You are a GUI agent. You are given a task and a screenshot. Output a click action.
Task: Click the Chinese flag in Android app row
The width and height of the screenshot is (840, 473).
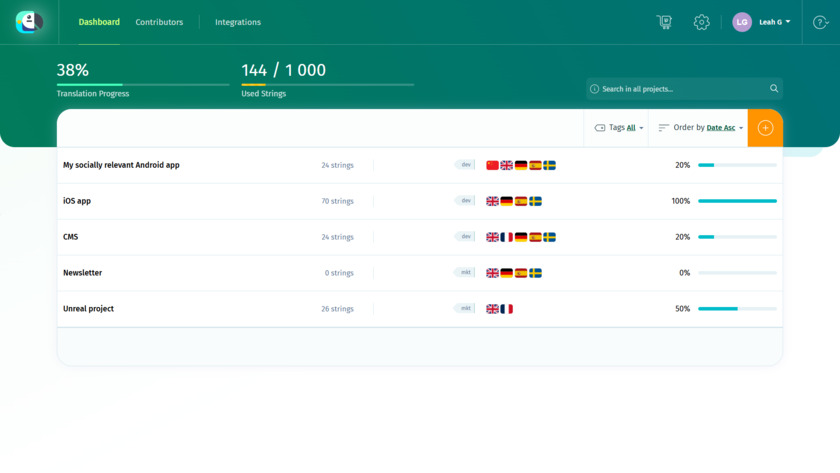click(x=492, y=166)
